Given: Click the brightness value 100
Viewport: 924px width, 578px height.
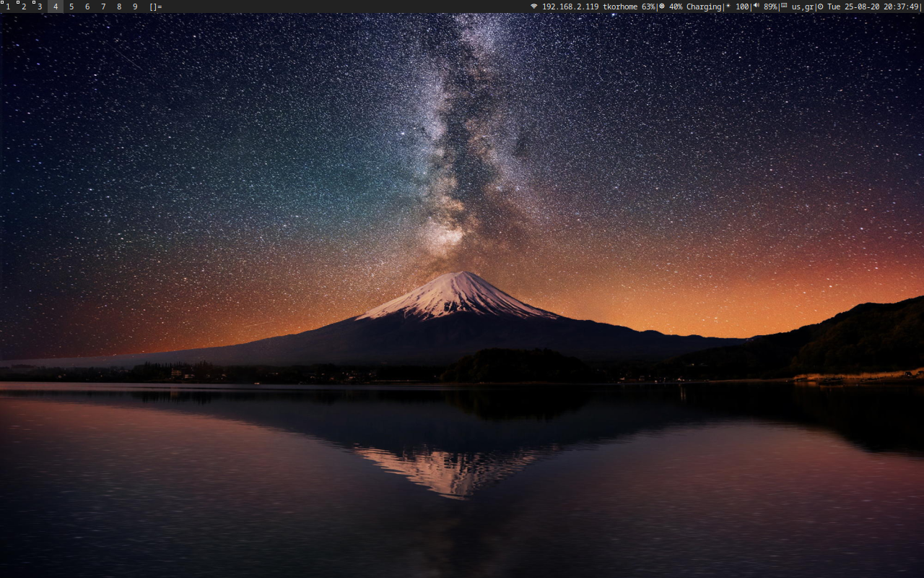Looking at the screenshot, I should pyautogui.click(x=742, y=7).
